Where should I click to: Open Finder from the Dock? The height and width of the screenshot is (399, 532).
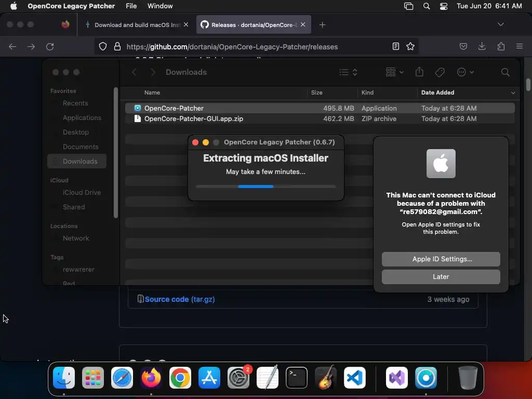[x=64, y=377]
